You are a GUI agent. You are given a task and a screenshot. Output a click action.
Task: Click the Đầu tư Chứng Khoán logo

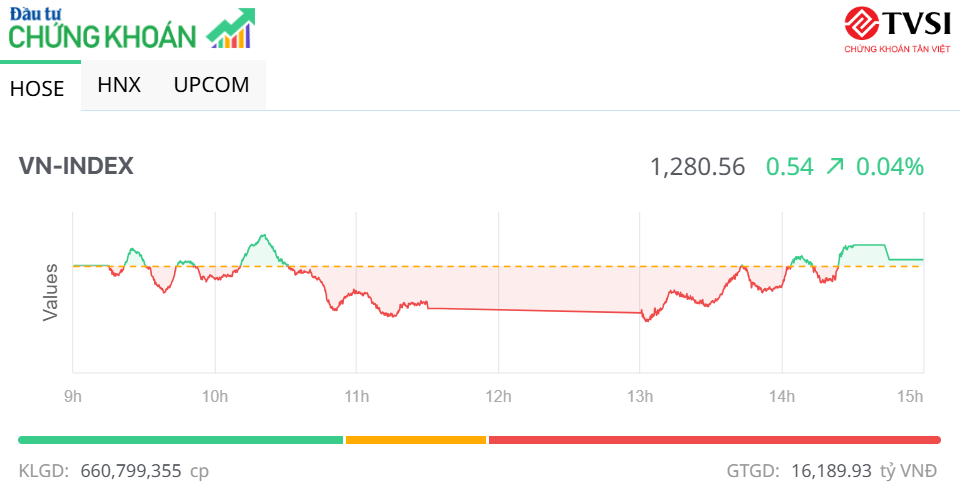(x=102, y=29)
